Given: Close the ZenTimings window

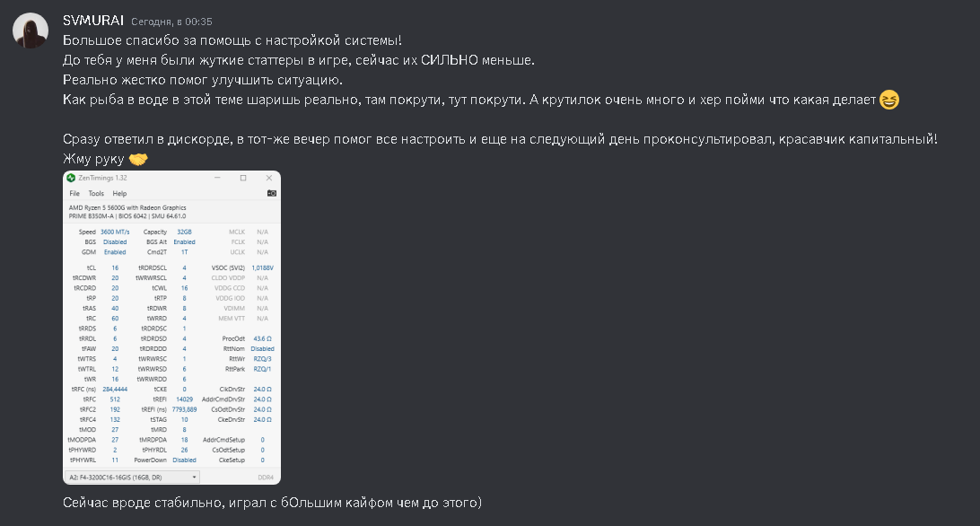Looking at the screenshot, I should (268, 178).
